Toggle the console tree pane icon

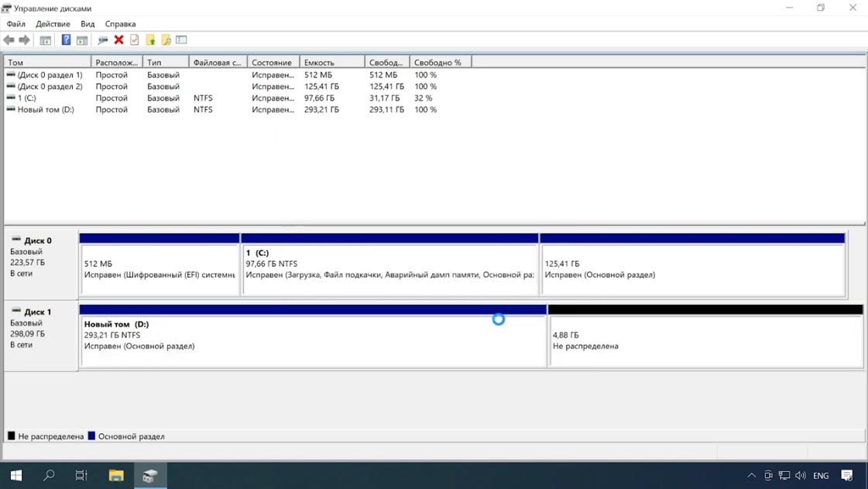(46, 39)
